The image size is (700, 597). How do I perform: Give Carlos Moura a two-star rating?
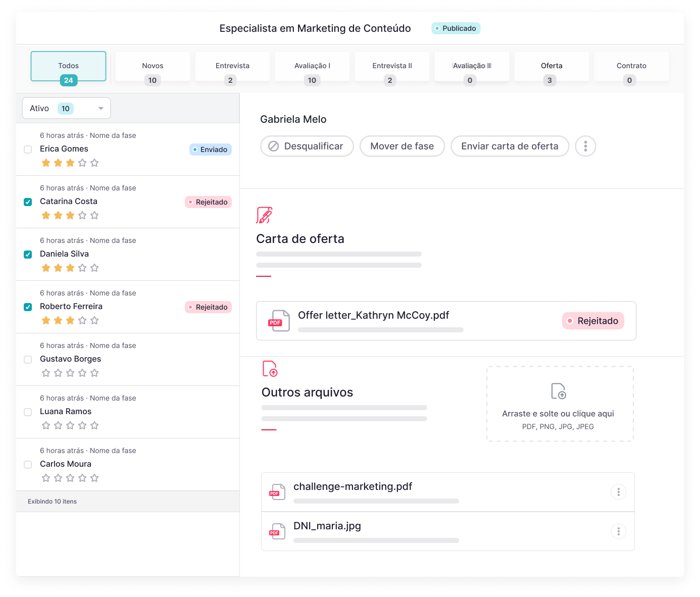coord(58,478)
